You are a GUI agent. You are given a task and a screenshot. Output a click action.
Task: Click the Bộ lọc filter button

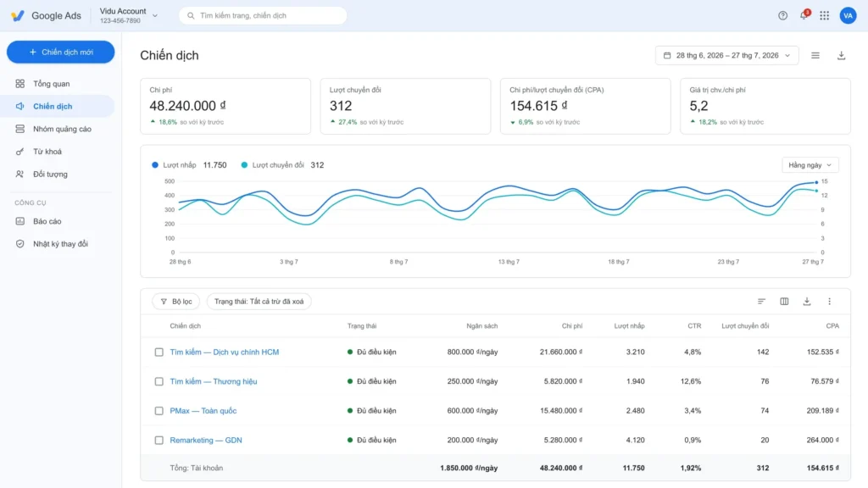[176, 302]
